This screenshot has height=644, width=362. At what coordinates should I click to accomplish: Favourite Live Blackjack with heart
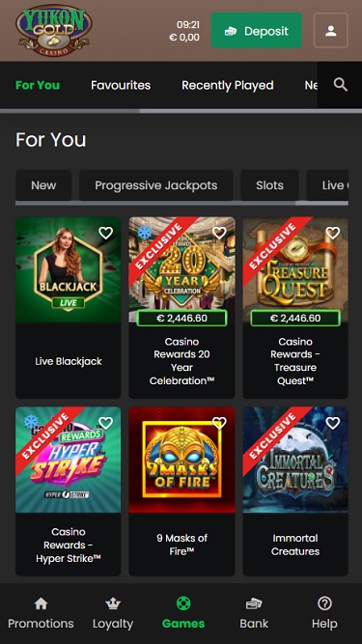tap(105, 234)
